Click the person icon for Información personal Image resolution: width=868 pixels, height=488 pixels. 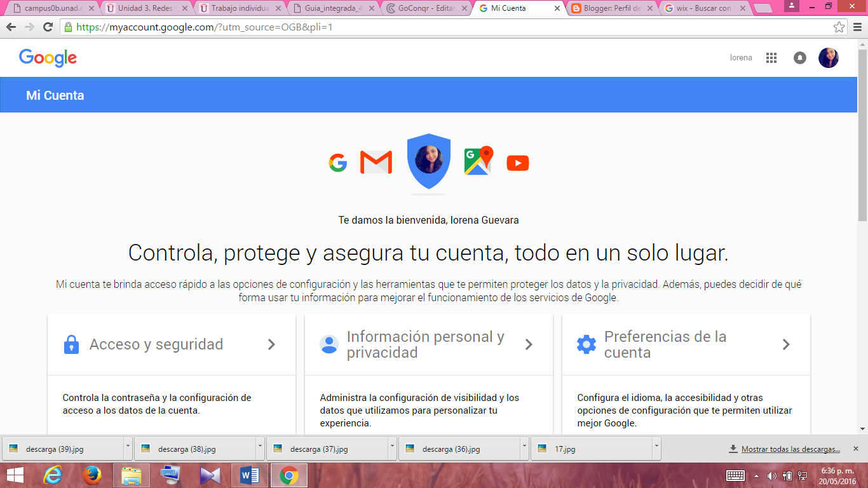coord(329,344)
